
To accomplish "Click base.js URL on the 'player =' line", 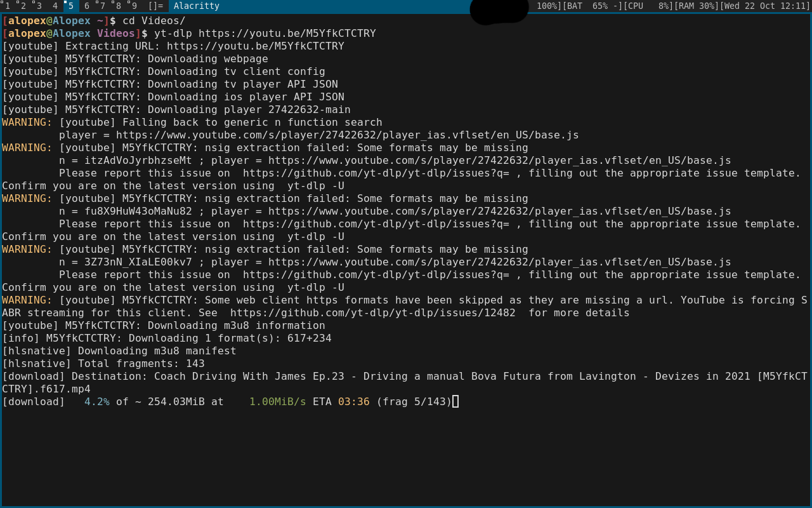I will (x=348, y=135).
